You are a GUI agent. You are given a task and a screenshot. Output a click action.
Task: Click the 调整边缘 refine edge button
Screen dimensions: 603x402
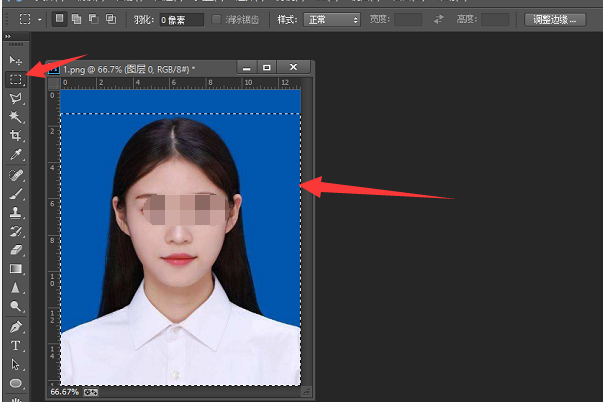coord(555,20)
